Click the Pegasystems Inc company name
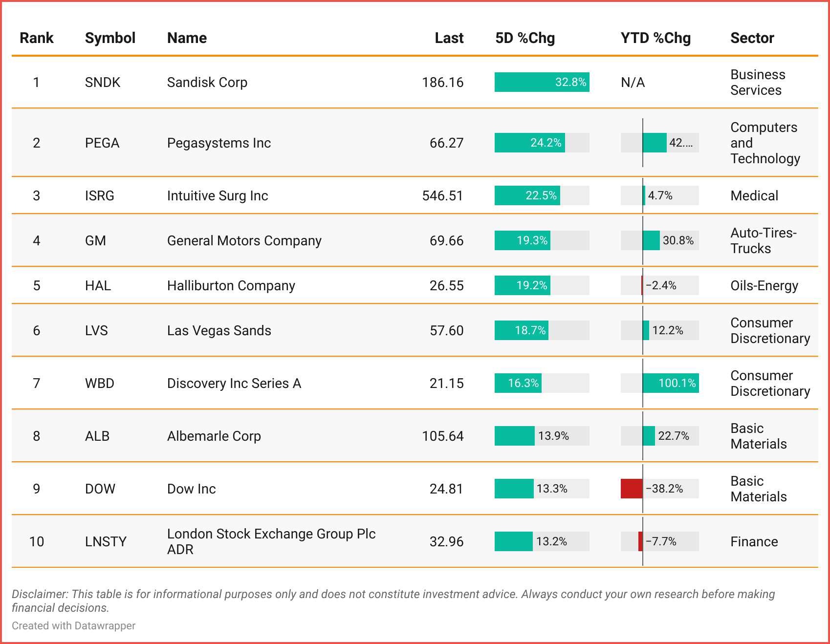 tap(218, 143)
